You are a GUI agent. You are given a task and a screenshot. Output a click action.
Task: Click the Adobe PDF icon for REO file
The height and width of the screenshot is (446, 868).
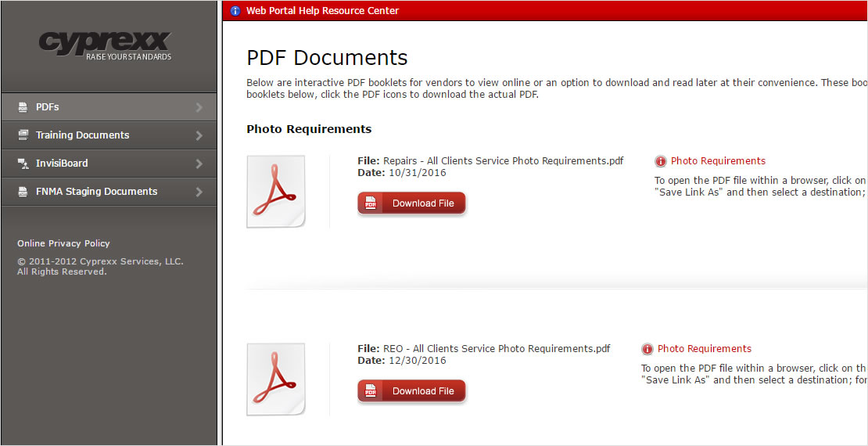[x=276, y=379]
